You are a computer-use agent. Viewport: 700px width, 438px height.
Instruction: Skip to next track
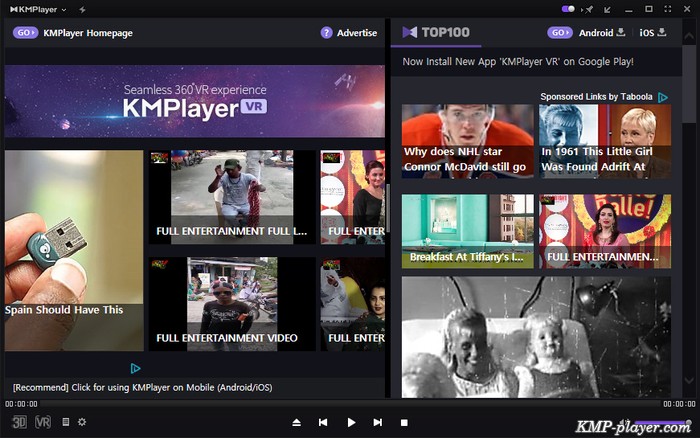coord(378,422)
